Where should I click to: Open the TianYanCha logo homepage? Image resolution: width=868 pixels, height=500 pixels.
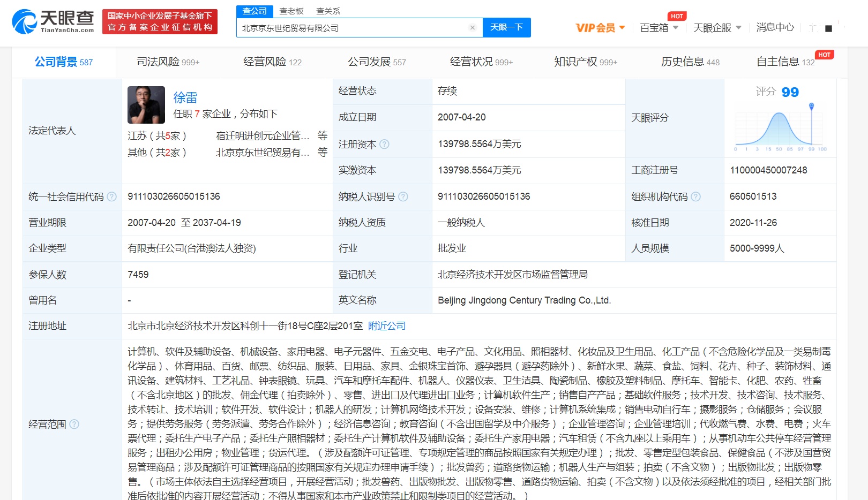click(x=53, y=21)
